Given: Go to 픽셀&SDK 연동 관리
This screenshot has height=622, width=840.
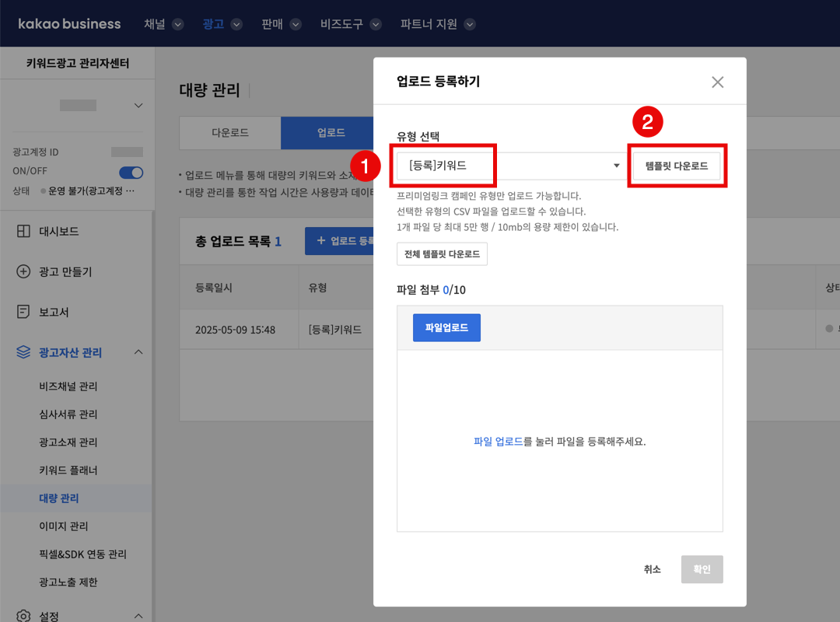Looking at the screenshot, I should pyautogui.click(x=82, y=554).
